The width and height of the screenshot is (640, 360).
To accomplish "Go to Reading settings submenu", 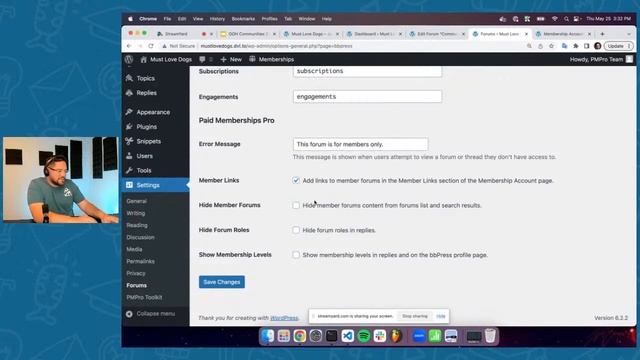I will (x=137, y=225).
